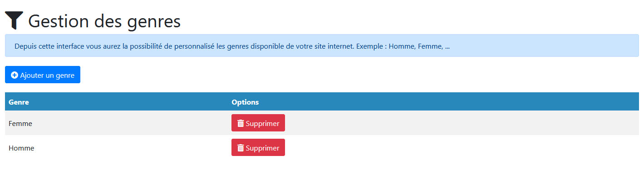
Task: Click the trash icon in the Homme row
Action: point(241,148)
